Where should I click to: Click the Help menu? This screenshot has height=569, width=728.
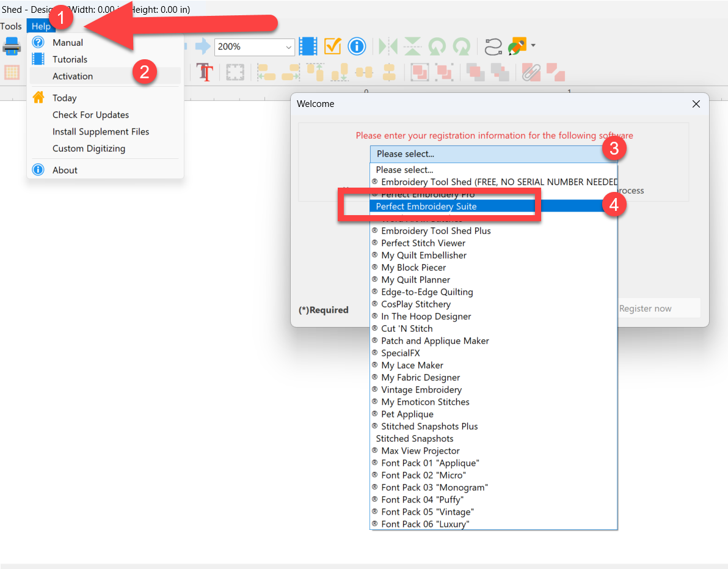(41, 26)
